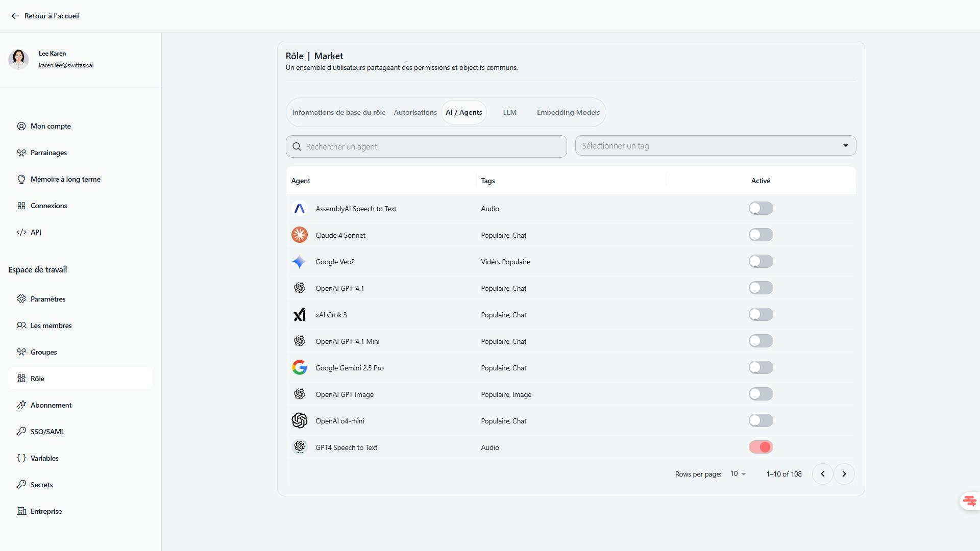This screenshot has width=980, height=551.
Task: Click the Google Gemini 2.5 Pro logo
Action: 300,367
